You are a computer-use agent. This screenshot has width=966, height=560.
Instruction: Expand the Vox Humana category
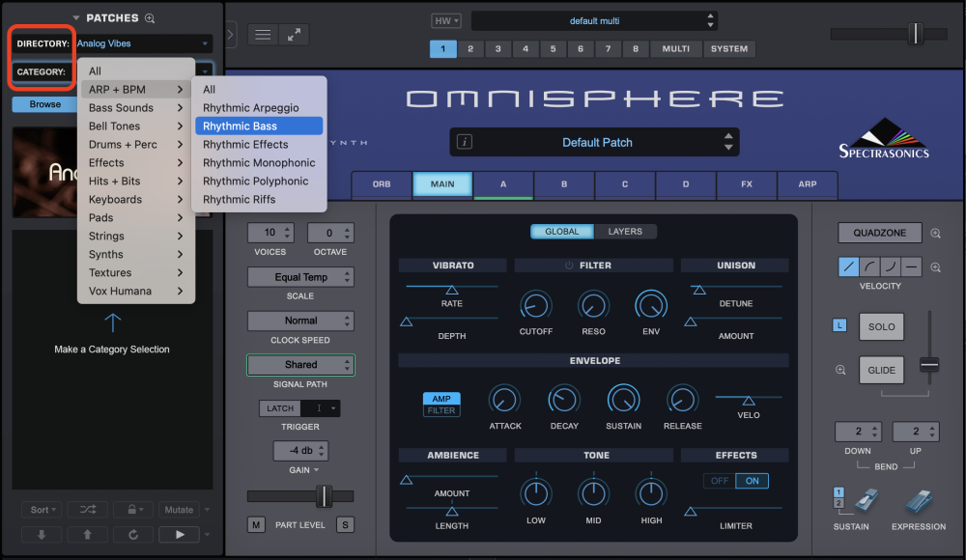tap(136, 291)
